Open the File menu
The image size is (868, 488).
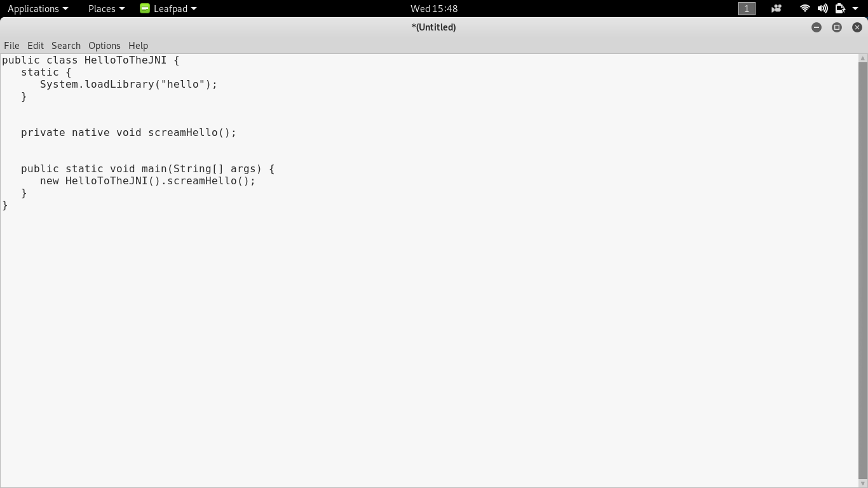click(11, 46)
